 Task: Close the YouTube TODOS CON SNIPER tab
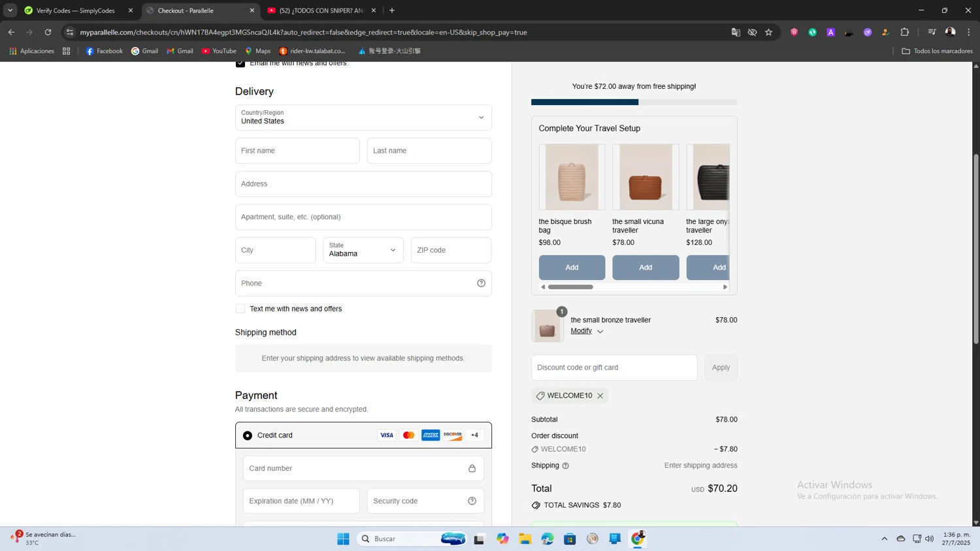(374, 10)
